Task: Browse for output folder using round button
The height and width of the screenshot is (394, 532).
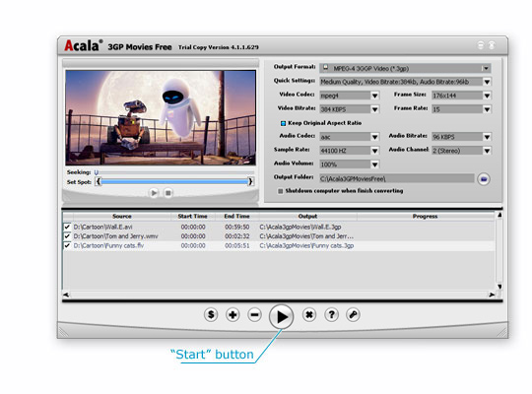Action: [484, 179]
